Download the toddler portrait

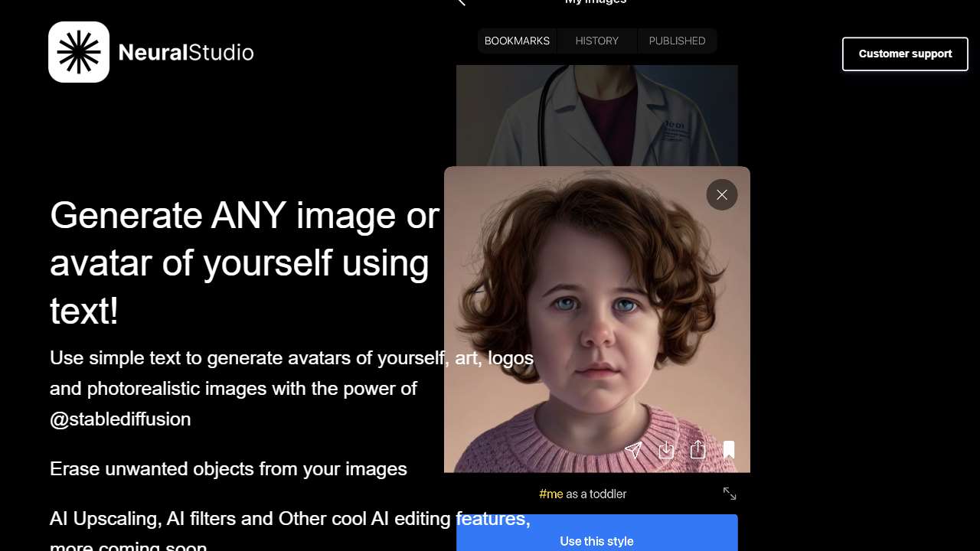pos(665,450)
